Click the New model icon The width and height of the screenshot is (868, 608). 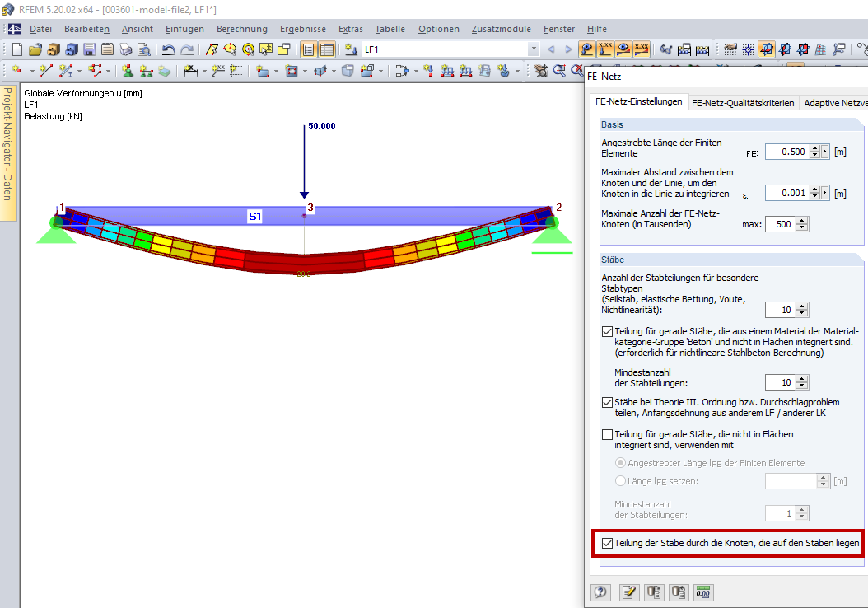pyautogui.click(x=17, y=49)
